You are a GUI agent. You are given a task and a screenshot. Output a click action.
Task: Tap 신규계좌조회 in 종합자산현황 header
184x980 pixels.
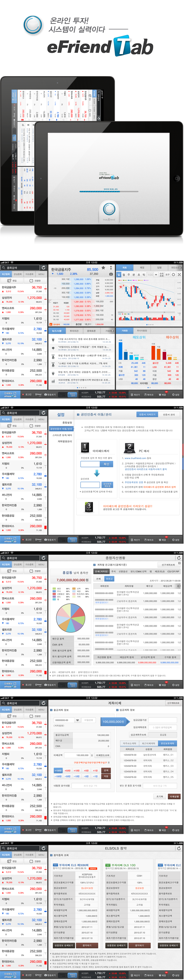[168, 565]
